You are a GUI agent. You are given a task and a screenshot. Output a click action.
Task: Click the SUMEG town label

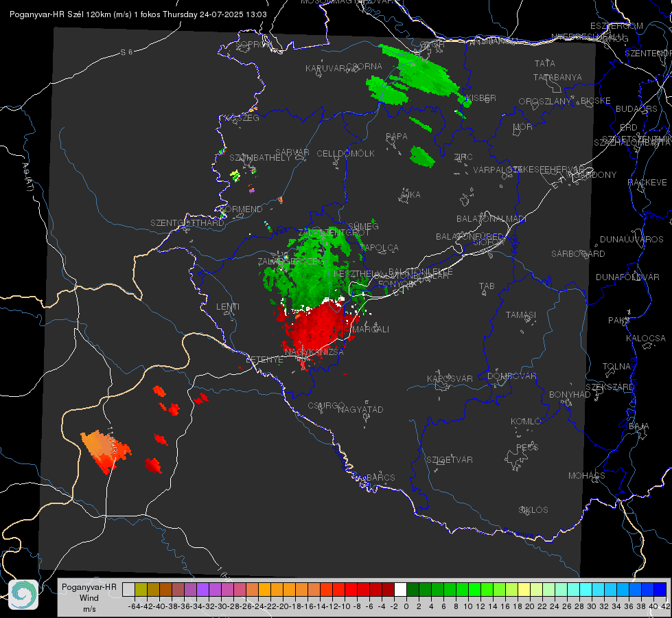[363, 226]
